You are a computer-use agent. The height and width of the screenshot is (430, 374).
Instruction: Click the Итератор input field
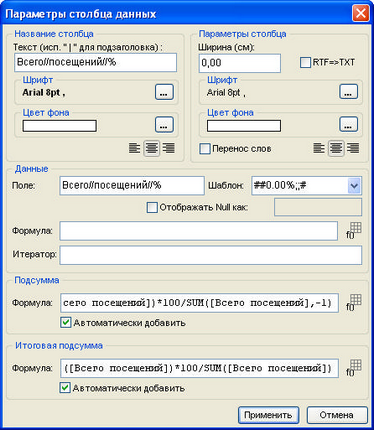click(211, 255)
